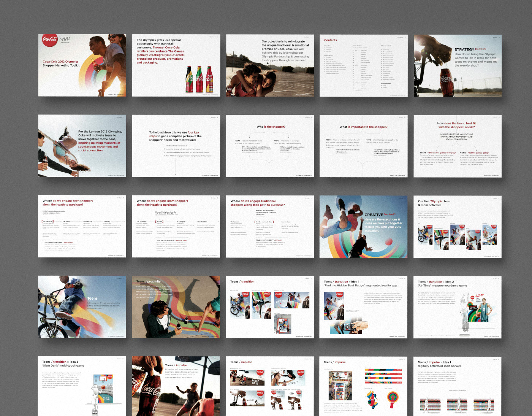
Task: Open 'digitally activated shelf barkers' idea 1 slide
Action: (x=458, y=386)
